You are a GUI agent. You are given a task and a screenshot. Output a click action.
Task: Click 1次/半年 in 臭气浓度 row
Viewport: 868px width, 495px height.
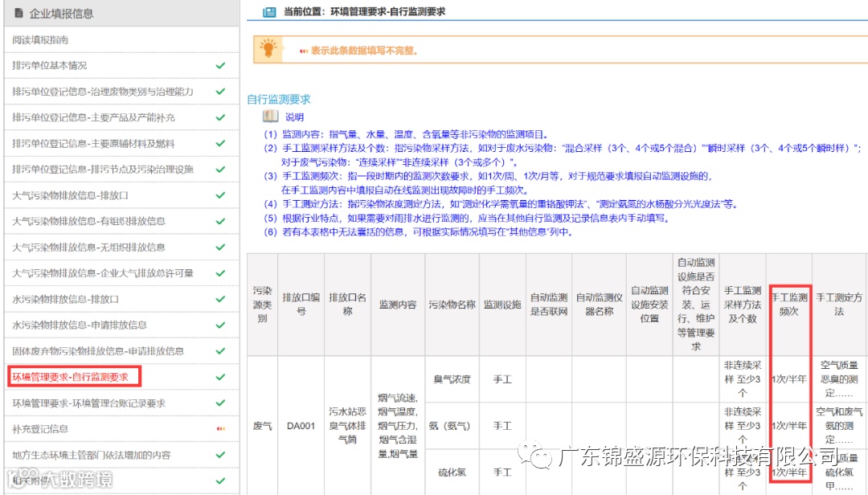pyautogui.click(x=789, y=379)
